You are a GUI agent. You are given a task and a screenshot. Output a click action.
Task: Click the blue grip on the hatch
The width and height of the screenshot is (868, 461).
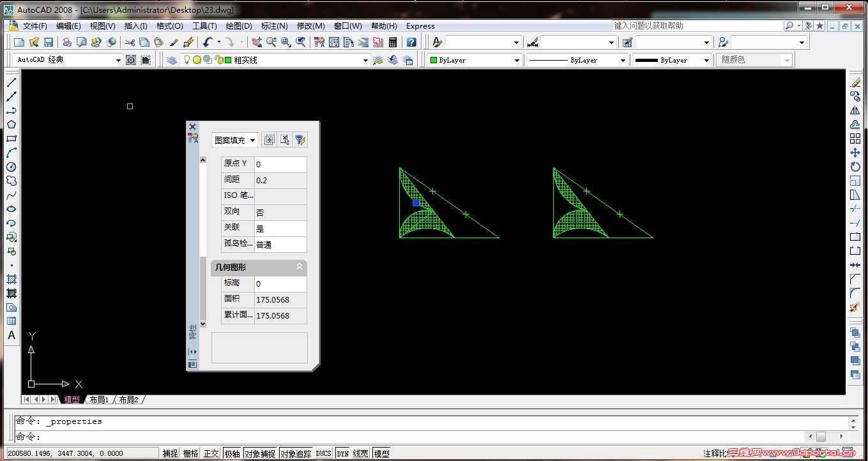(416, 202)
